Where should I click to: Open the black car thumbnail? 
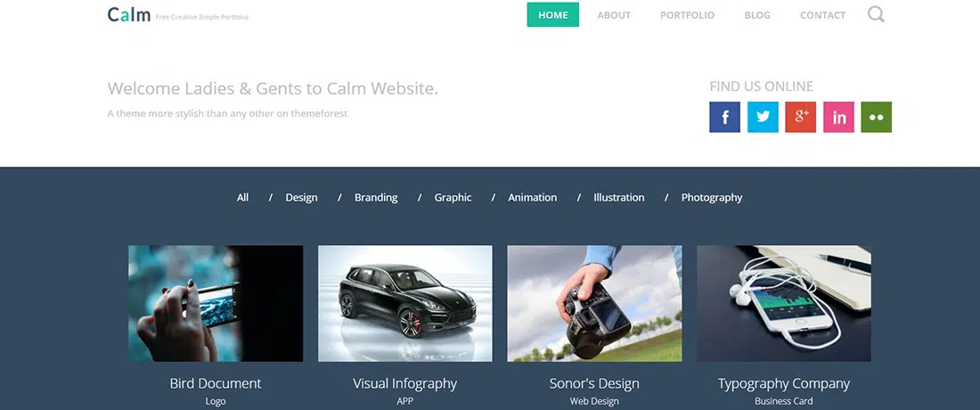pos(405,303)
